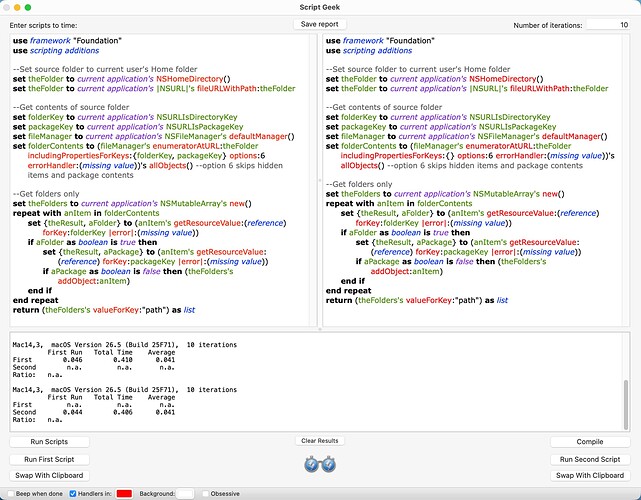Click '--Get folders only' comment in second script
The height and width of the screenshot is (500, 641).
click(359, 184)
